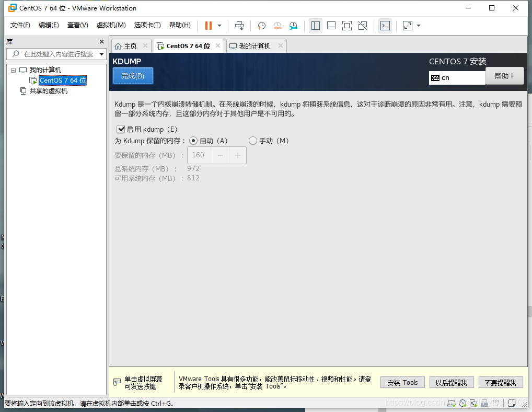Toggle the thumbnail bar view icon
532x412 pixels.
click(x=331, y=26)
